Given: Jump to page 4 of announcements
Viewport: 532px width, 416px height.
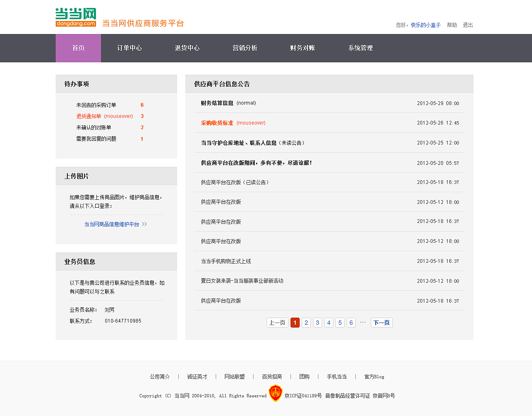Looking at the screenshot, I should [x=328, y=322].
